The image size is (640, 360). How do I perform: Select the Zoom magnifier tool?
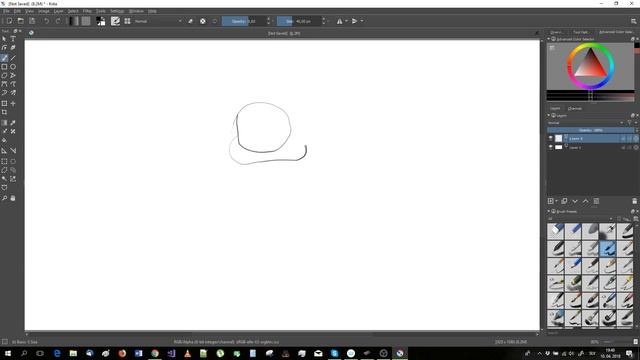[x=4, y=198]
